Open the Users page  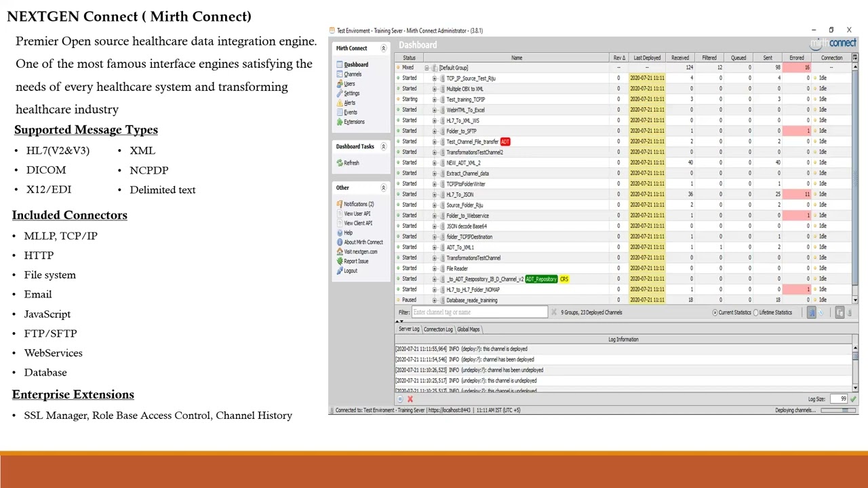point(347,83)
